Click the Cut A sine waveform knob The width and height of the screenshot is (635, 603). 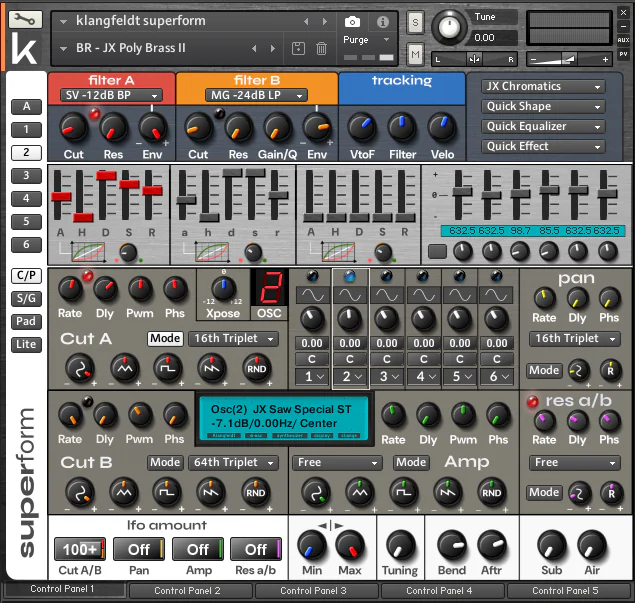[80, 368]
